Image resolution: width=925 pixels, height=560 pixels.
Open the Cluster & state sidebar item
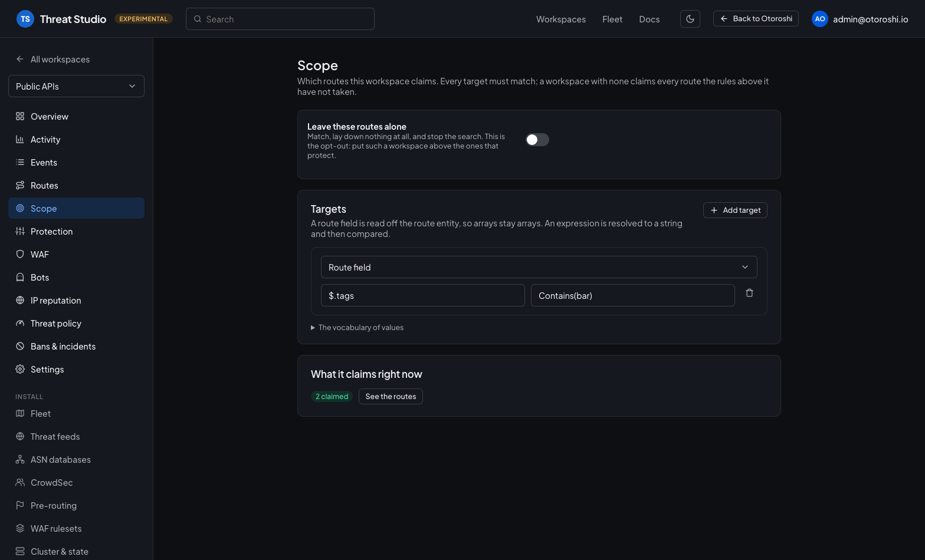(x=76, y=551)
